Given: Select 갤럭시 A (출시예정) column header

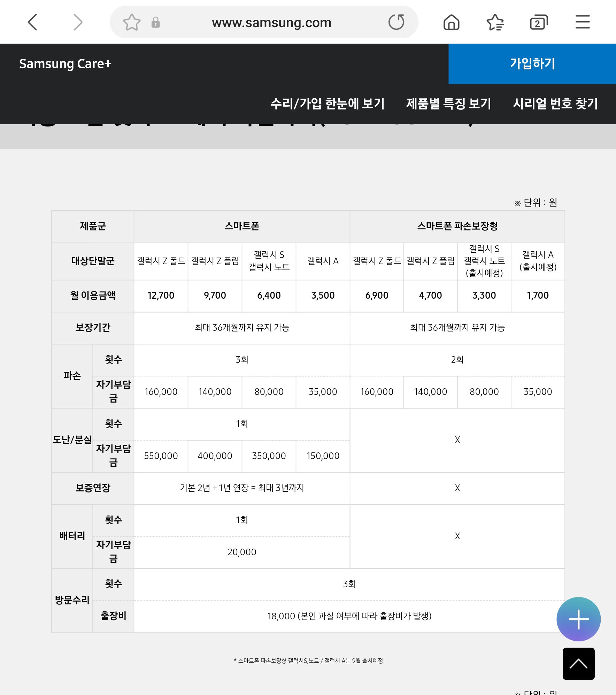Looking at the screenshot, I should pos(538,261).
